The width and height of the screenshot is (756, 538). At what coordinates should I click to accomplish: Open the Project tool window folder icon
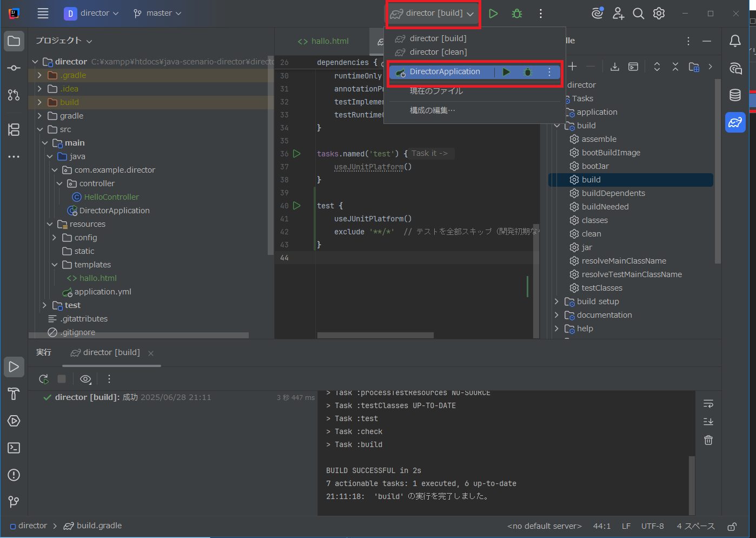(14, 41)
